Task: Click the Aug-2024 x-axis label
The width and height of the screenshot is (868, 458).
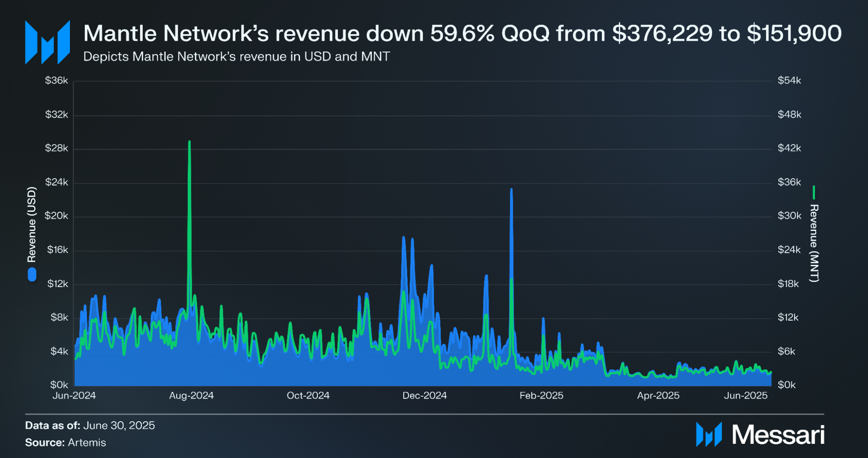Action: coord(191,396)
